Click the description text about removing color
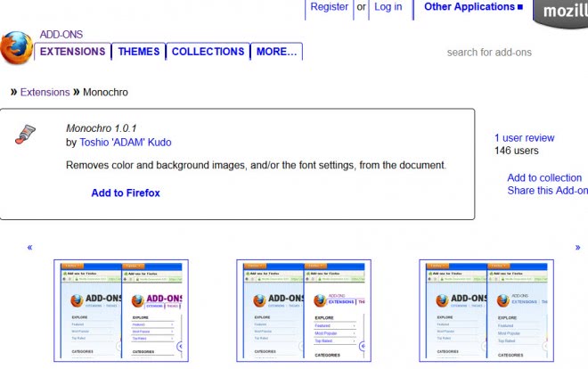588x369 pixels. pos(256,166)
